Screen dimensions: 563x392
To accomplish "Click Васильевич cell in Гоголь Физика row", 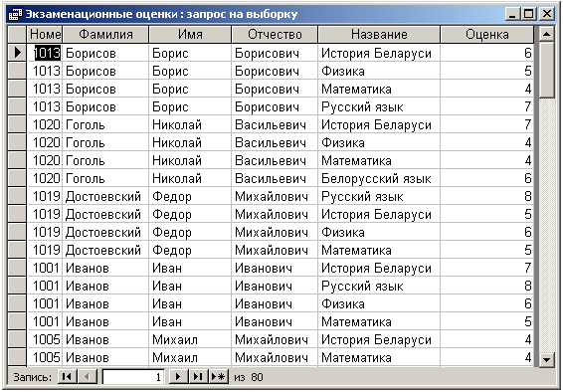I will click(x=275, y=142).
